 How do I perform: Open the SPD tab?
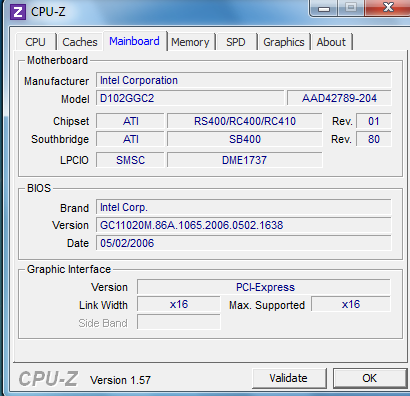click(x=236, y=42)
